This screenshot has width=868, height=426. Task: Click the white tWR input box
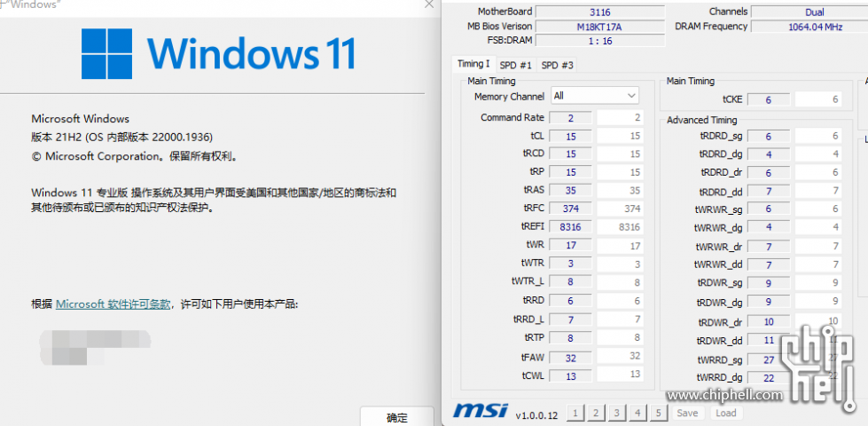[x=620, y=246]
